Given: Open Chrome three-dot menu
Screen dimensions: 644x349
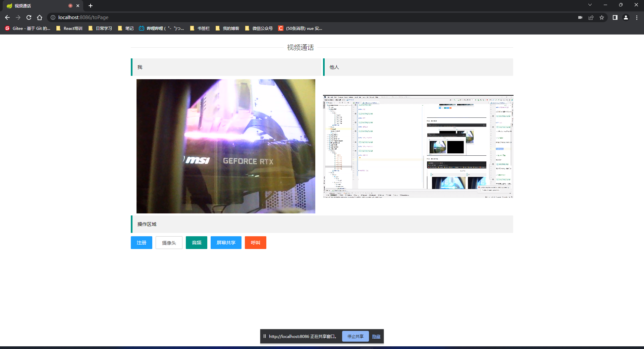Looking at the screenshot, I should click(x=637, y=17).
